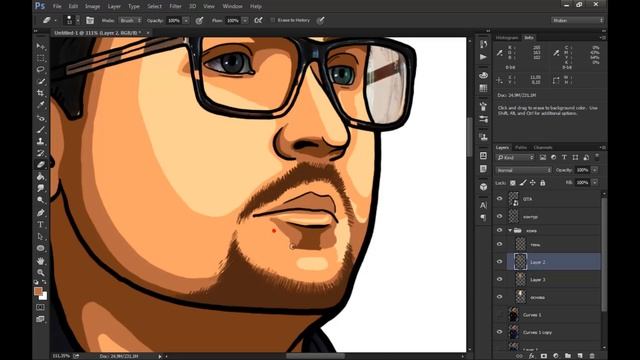Select the History Brush tool
640x360 pixels.
click(40, 153)
